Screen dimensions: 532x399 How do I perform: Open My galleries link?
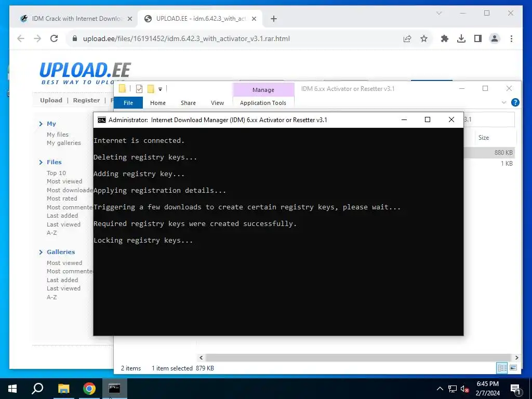64,143
